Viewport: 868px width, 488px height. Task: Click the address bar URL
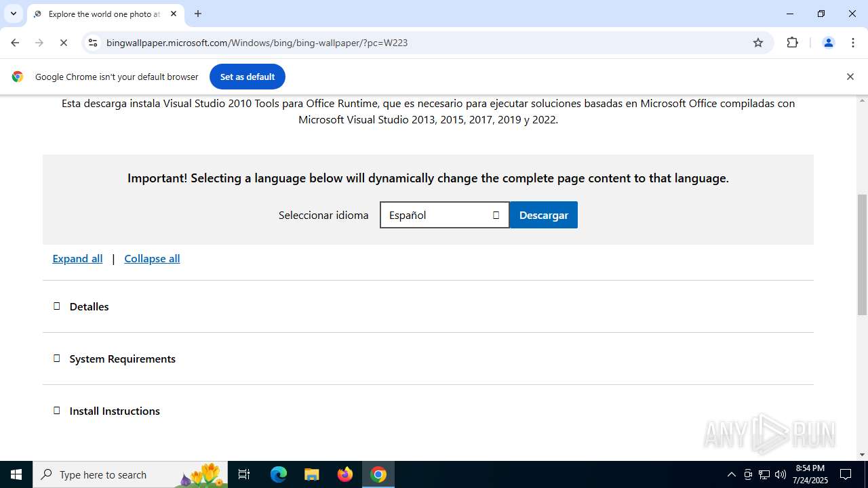257,43
